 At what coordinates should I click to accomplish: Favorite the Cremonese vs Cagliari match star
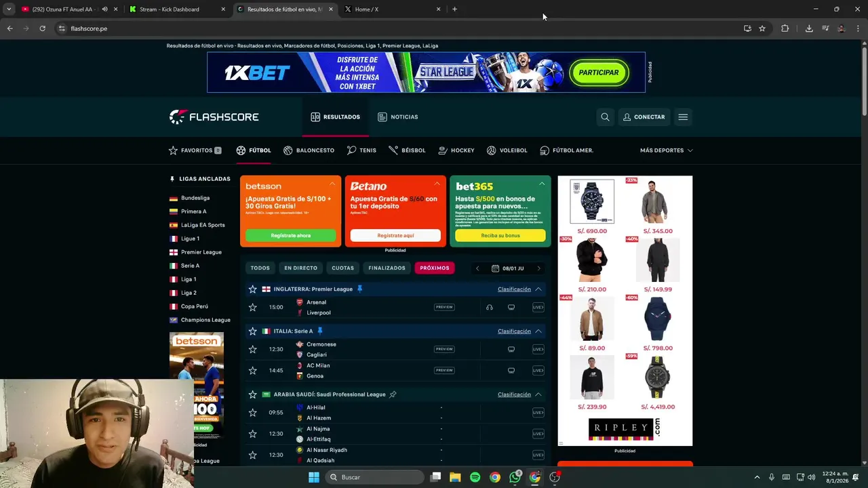(x=253, y=349)
